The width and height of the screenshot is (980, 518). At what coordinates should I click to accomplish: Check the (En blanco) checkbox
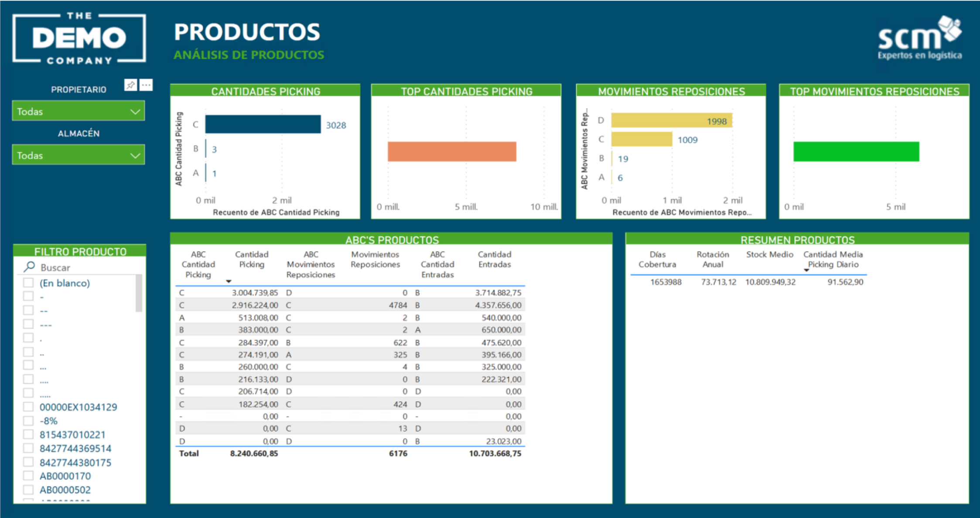(x=28, y=283)
